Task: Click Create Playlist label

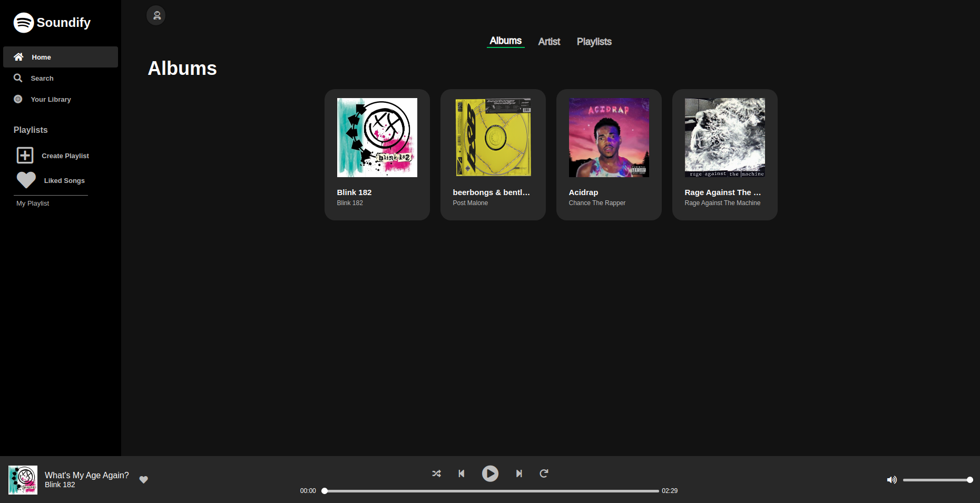Action: coord(65,156)
